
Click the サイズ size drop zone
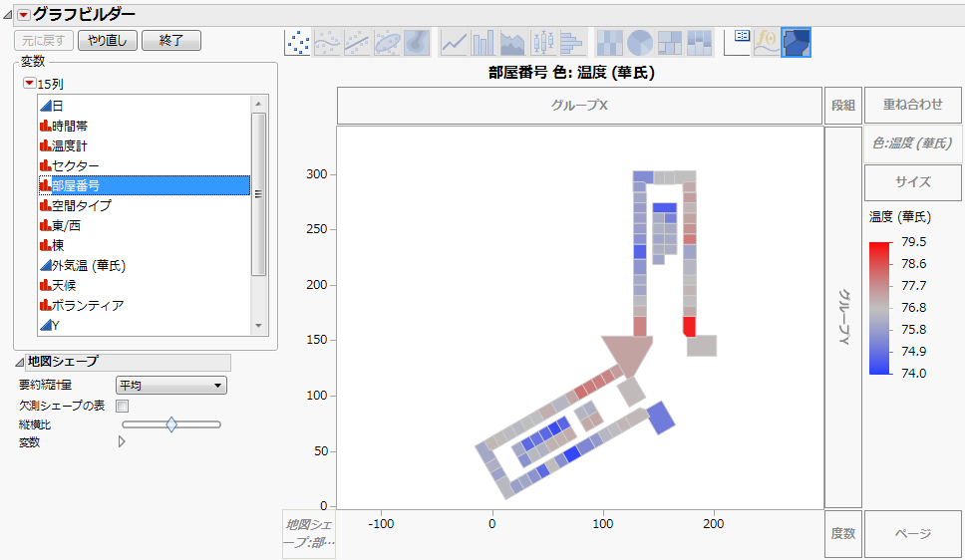coord(913,182)
